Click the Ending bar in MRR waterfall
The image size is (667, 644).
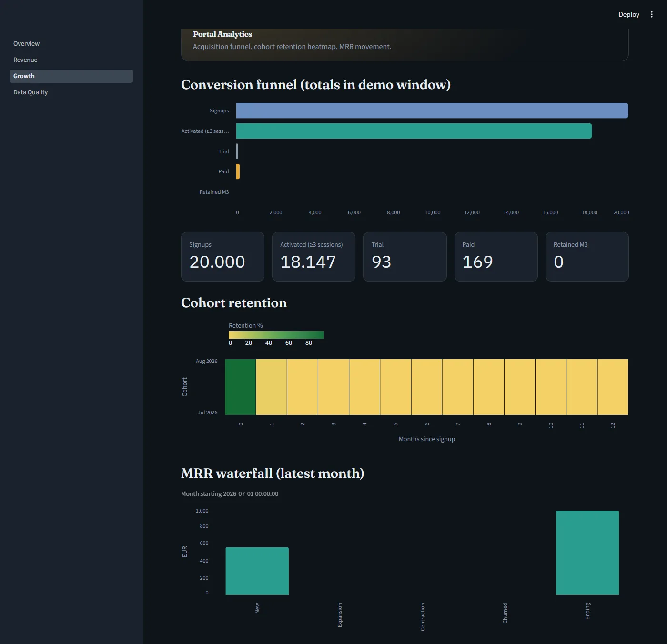[587, 553]
